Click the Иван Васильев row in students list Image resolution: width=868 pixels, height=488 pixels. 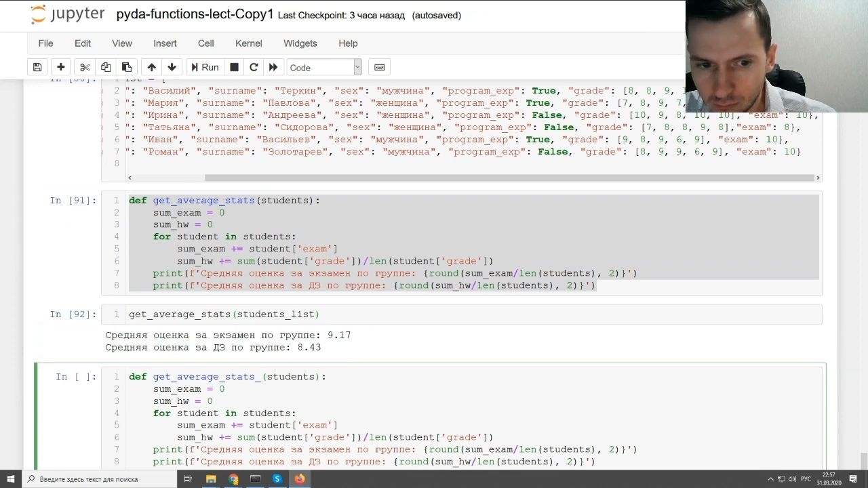[x=457, y=140]
